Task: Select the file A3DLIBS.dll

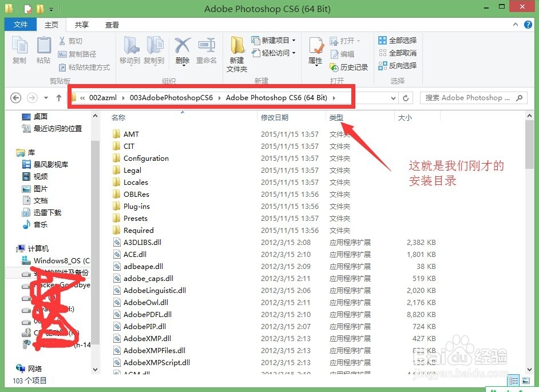Action: 137,243
